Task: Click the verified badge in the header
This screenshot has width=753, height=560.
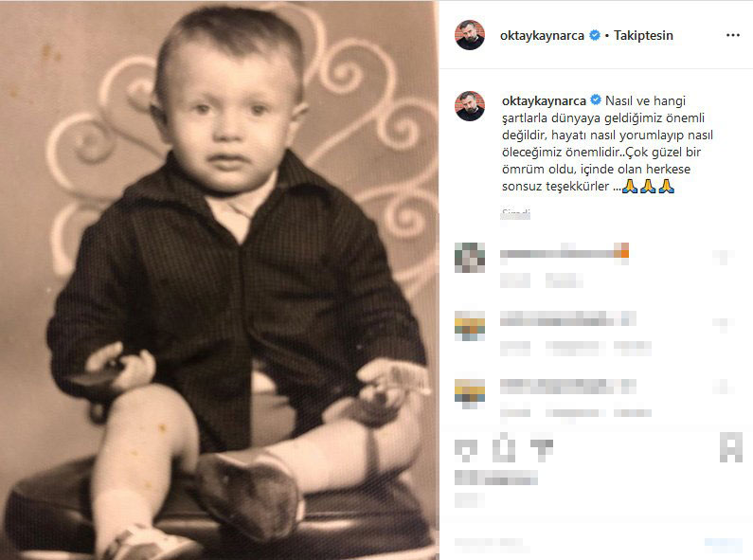Action: click(x=594, y=36)
